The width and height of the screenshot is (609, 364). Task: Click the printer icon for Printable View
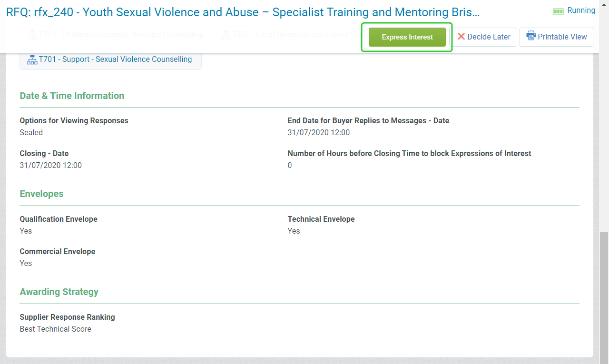531,37
